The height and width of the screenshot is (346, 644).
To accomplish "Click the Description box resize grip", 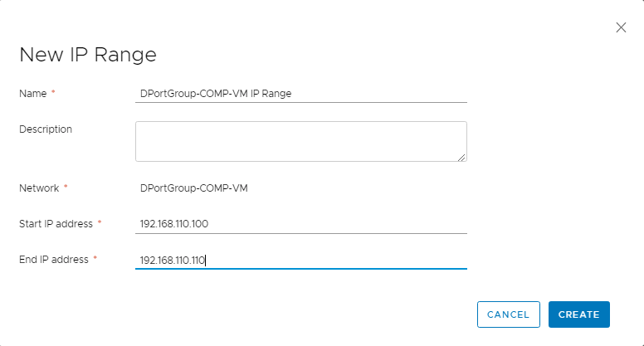I will point(461,156).
